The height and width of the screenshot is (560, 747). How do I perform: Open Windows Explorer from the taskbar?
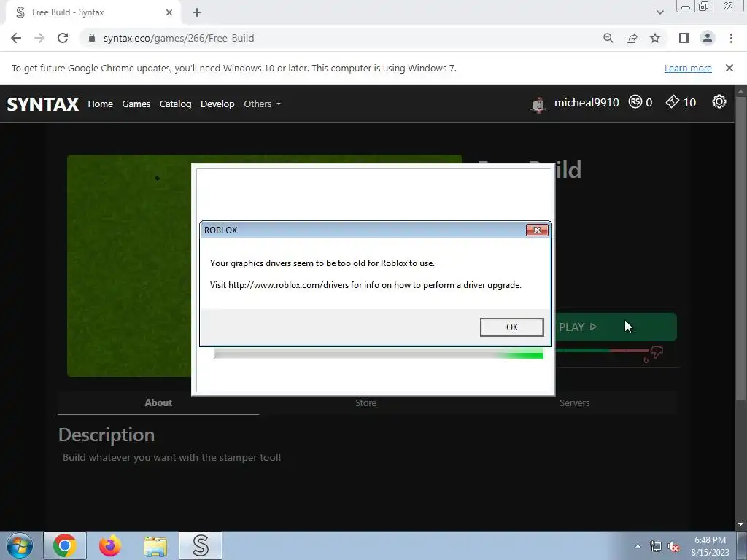[x=155, y=545]
